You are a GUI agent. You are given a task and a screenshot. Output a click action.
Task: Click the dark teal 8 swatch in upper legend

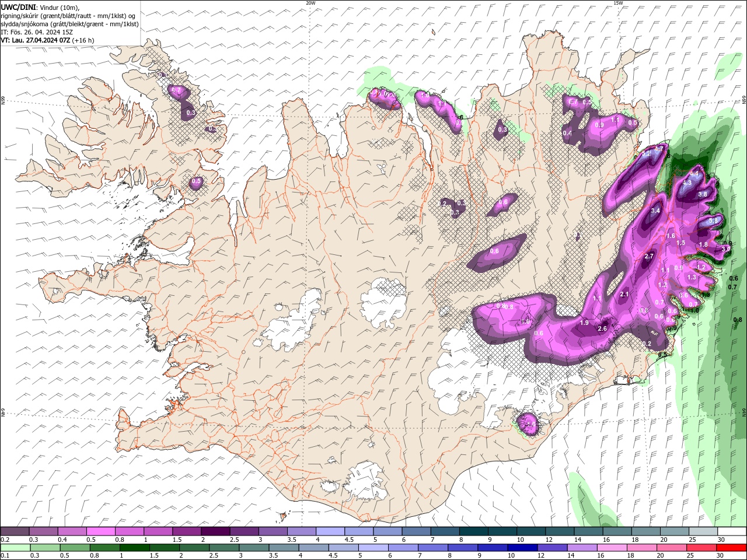473,531
